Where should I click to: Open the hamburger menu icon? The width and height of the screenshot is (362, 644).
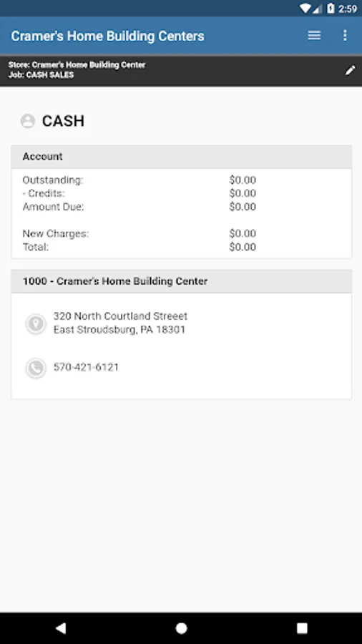point(314,36)
